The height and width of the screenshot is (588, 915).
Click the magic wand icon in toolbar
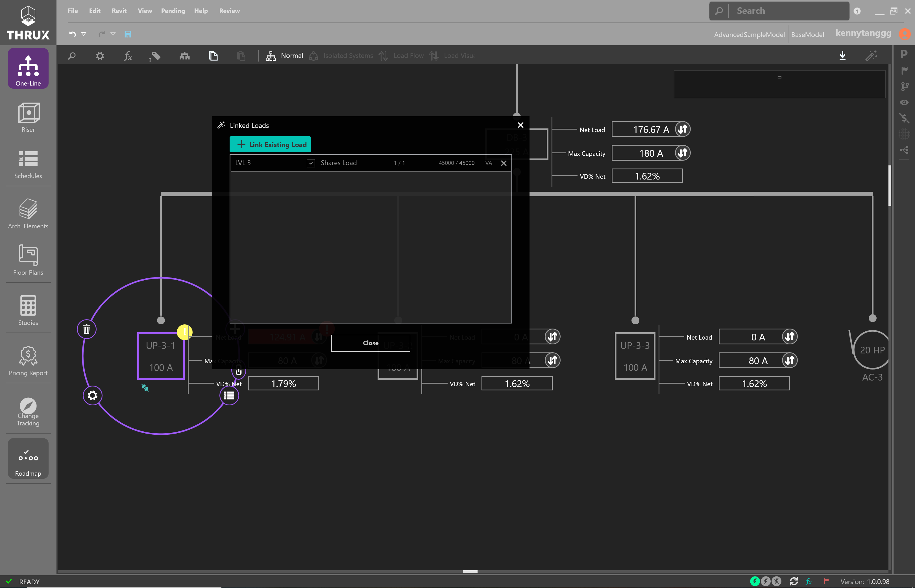[x=871, y=56]
